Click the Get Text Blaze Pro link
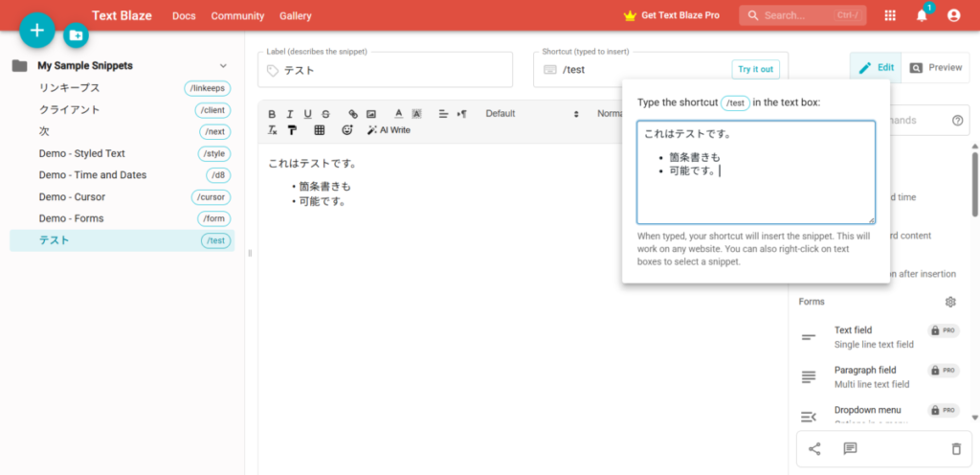Viewport: 980px width, 475px height. 671,15
